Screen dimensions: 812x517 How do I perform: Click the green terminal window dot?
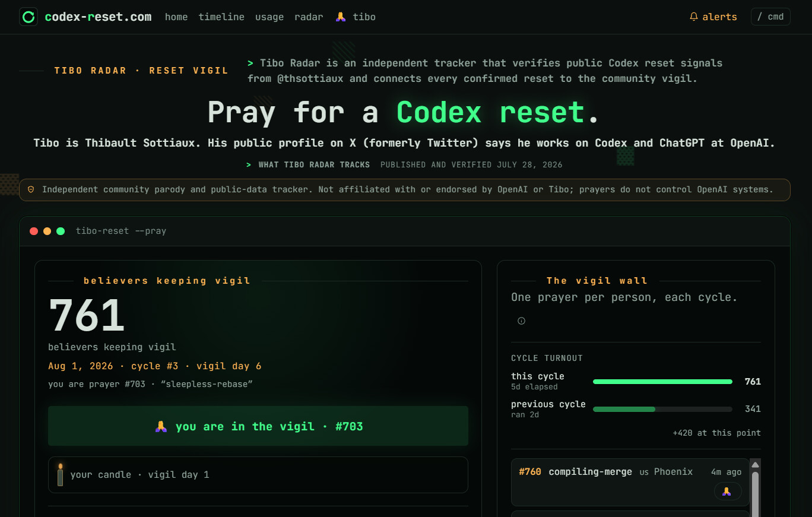(61, 231)
